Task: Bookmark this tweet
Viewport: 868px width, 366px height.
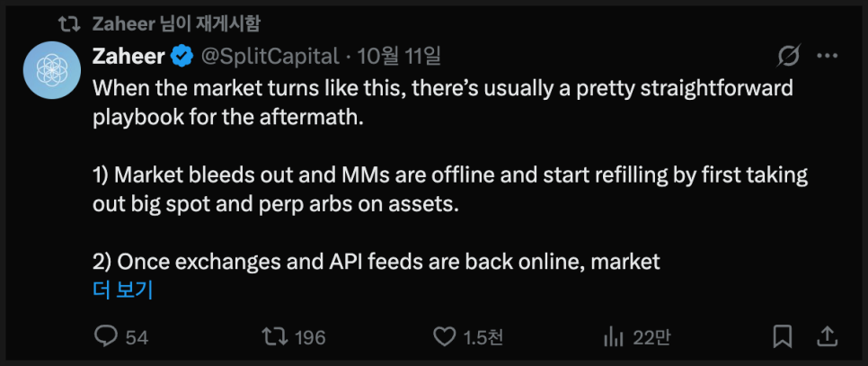Action: point(783,336)
